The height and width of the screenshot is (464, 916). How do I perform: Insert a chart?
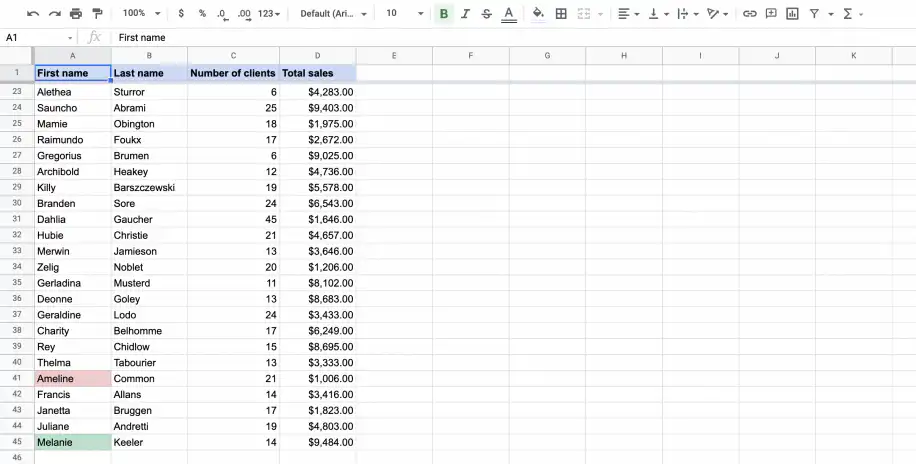tap(792, 13)
